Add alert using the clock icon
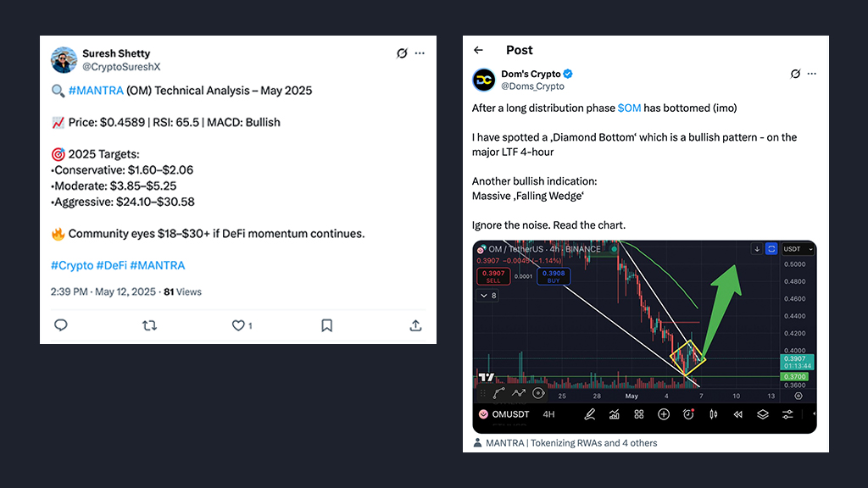The image size is (868, 488). click(688, 413)
